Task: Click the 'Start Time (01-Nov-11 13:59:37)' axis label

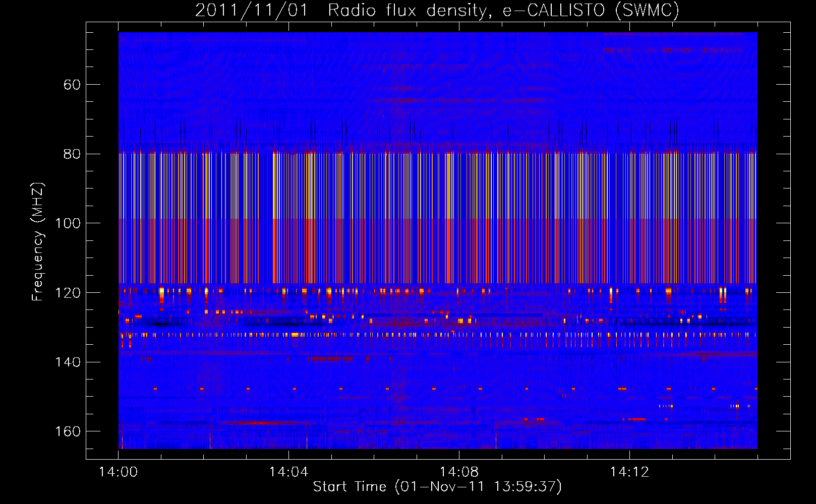Action: click(437, 487)
